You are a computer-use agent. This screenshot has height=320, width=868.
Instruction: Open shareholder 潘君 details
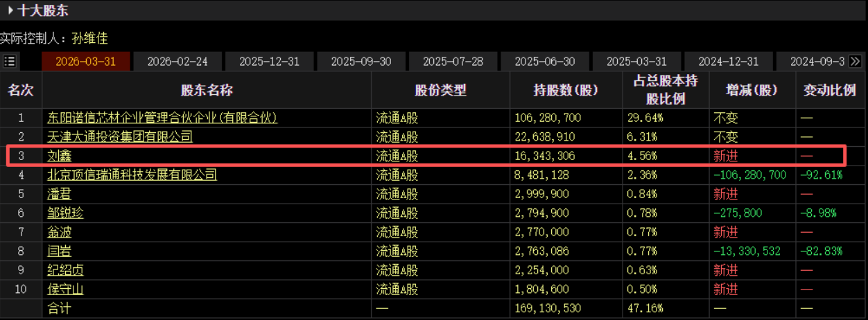[60, 194]
